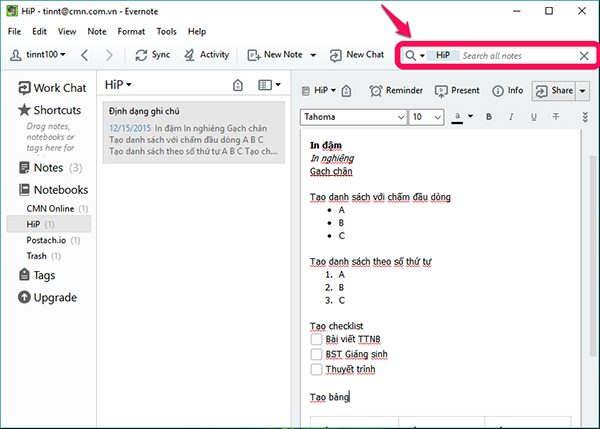Open font color picker dropdown arrow
The image size is (600, 429).
click(x=471, y=116)
